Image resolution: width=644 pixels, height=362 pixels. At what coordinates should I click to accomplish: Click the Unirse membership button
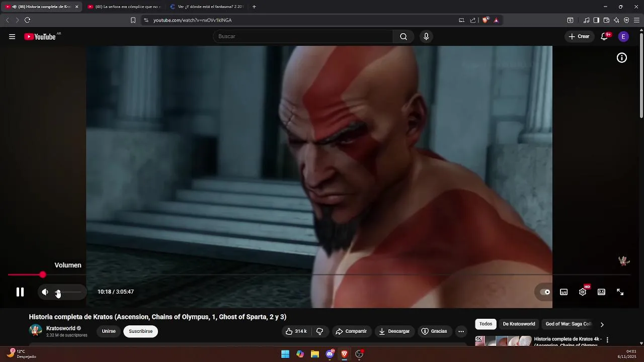click(109, 331)
